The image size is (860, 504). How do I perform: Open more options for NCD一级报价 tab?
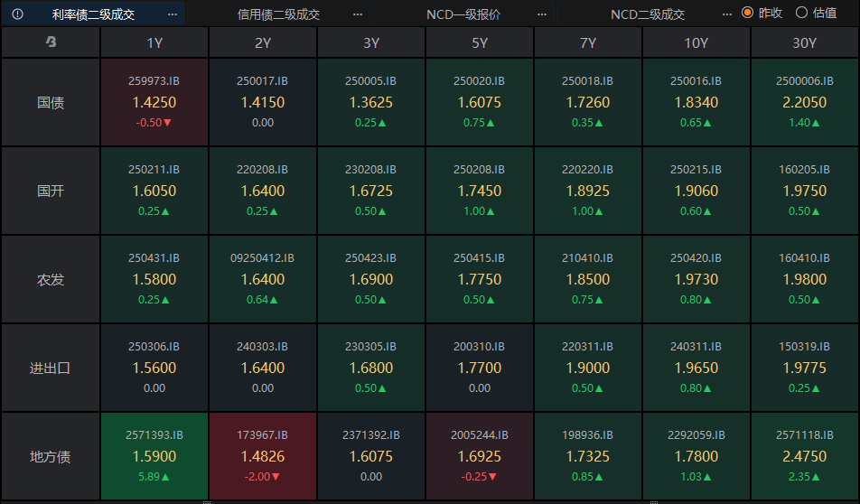click(542, 14)
